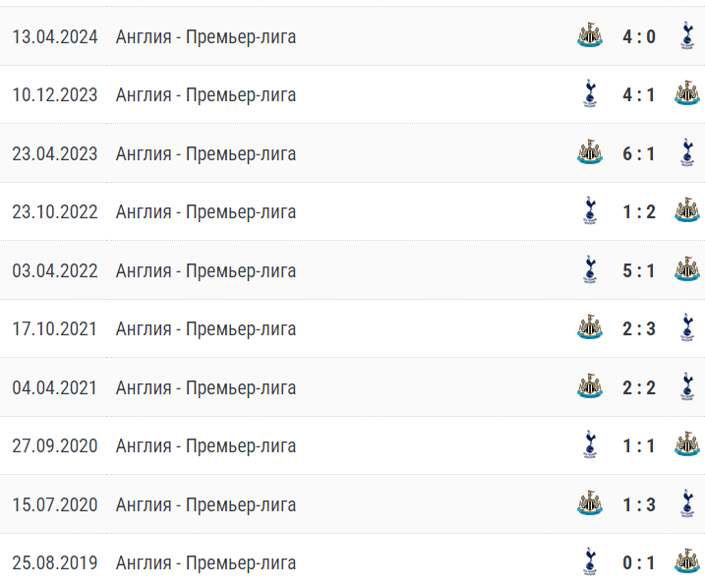Click Newcastle crest in 04.04.2021 match row
The height and width of the screenshot is (588, 705).
[589, 386]
